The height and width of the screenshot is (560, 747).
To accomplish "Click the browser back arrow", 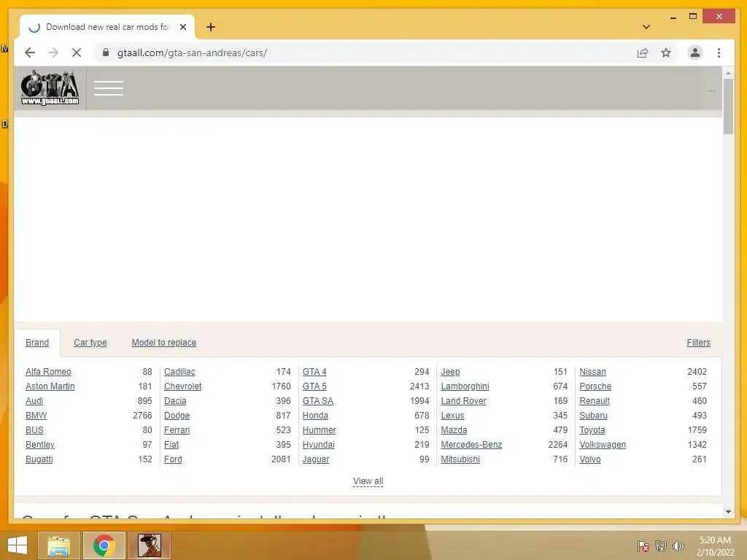I will click(x=30, y=52).
